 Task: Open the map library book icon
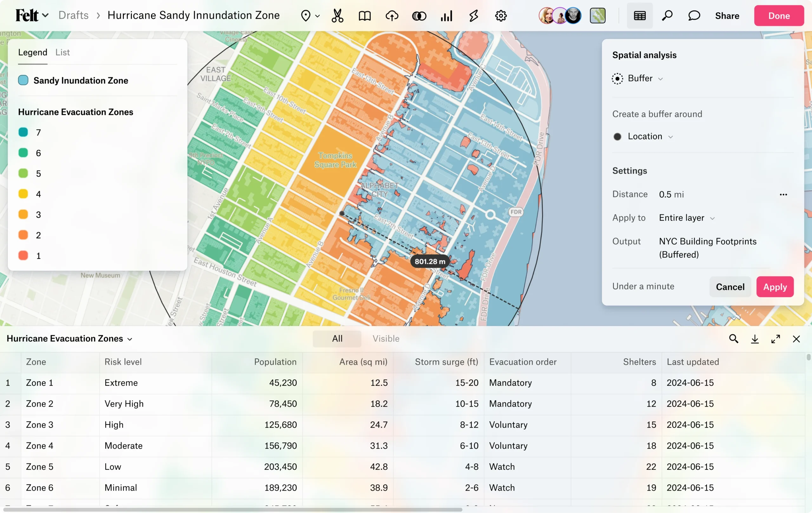364,16
